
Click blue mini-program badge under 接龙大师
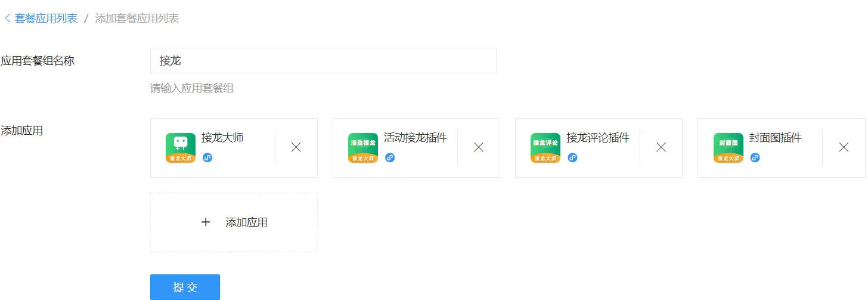pyautogui.click(x=207, y=157)
